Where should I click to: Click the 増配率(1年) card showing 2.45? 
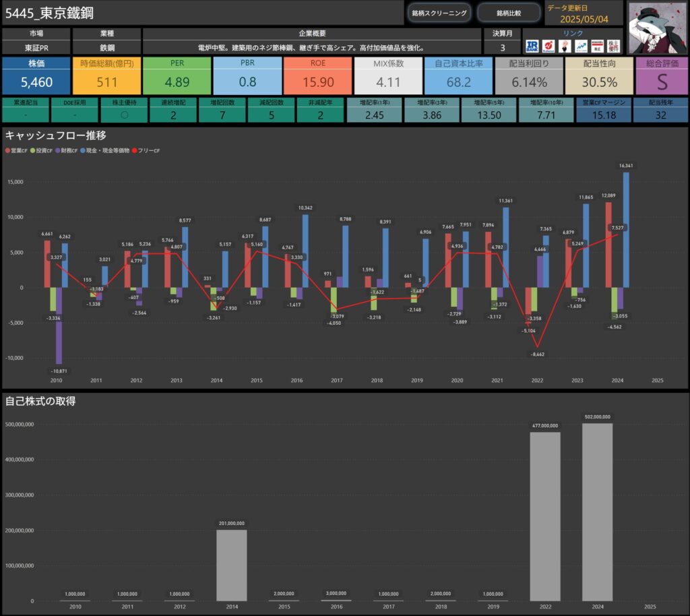(375, 110)
